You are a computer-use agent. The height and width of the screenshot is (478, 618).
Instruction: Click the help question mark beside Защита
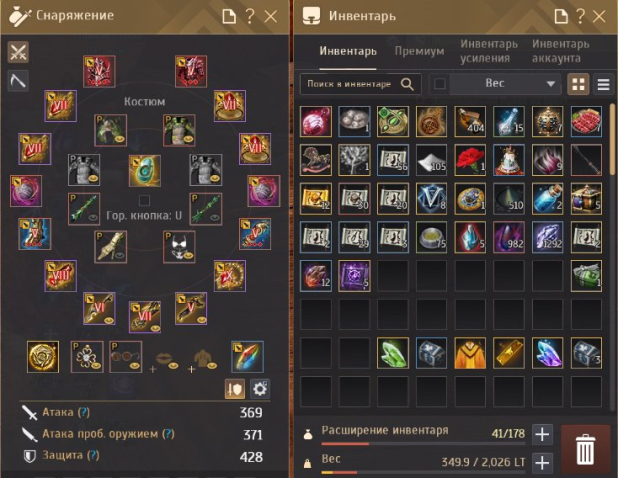pos(93,455)
